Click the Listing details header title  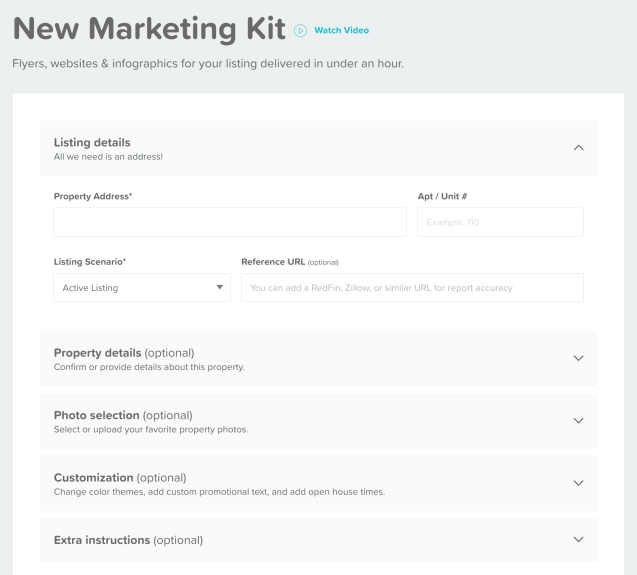tap(92, 142)
